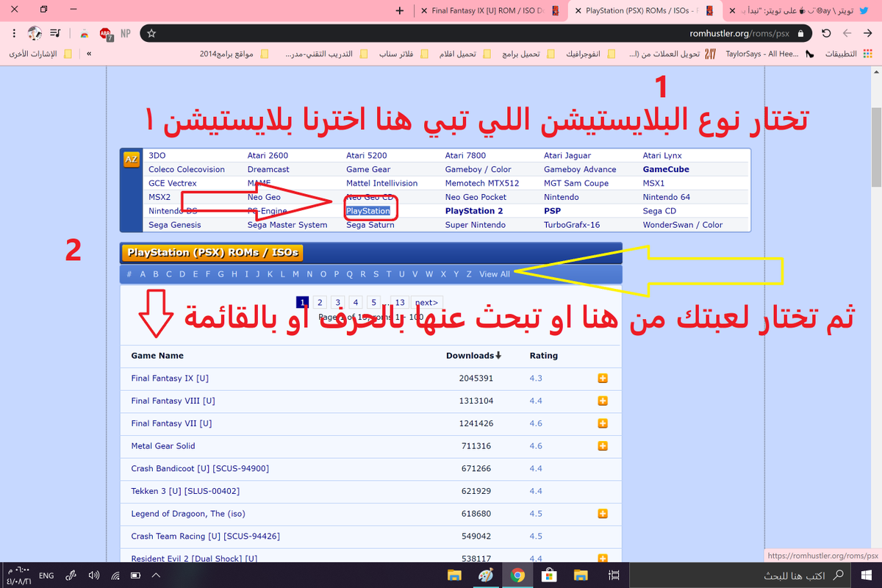The image size is (882, 588).
Task: Open the PSP system link
Action: pos(552,211)
